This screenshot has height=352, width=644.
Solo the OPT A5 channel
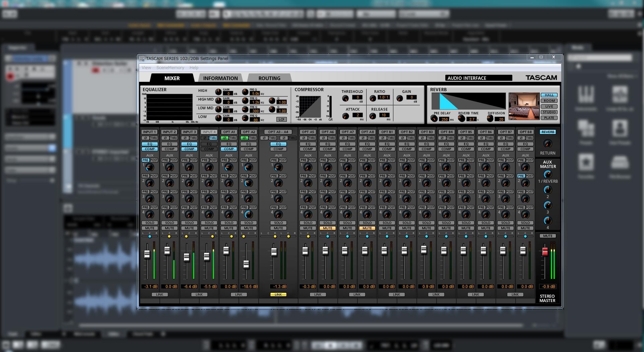click(308, 223)
